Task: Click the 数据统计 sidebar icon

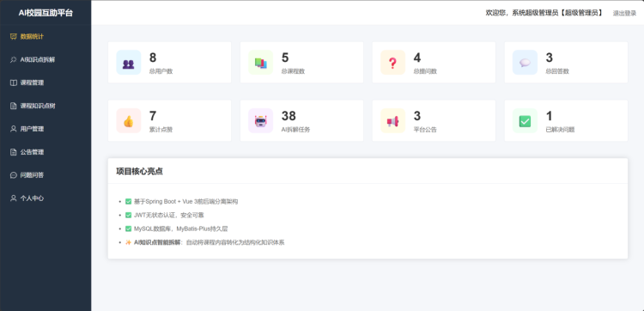Action: click(x=13, y=37)
